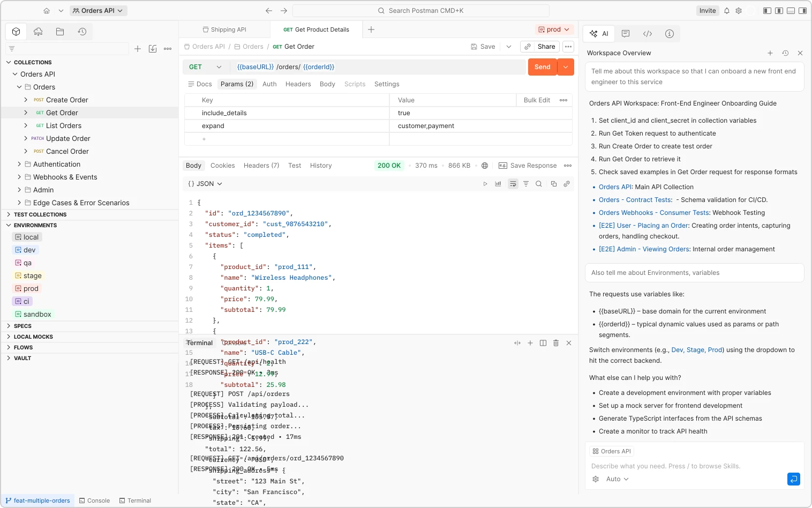Viewport: 812px width, 508px height.
Task: Toggle response line wrap icon
Action: click(x=513, y=184)
